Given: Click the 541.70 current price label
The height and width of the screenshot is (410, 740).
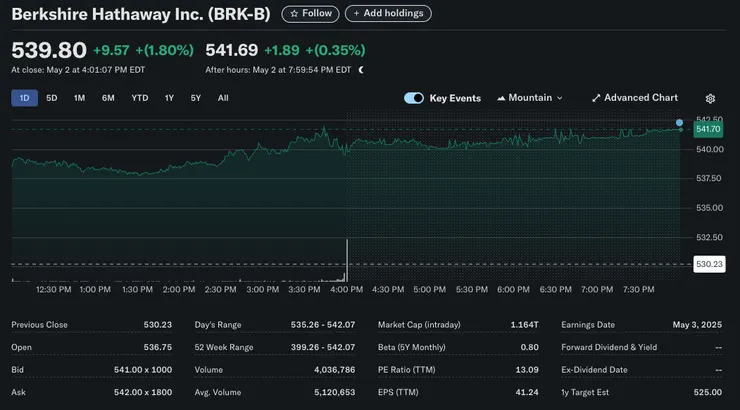Looking at the screenshot, I should point(708,129).
